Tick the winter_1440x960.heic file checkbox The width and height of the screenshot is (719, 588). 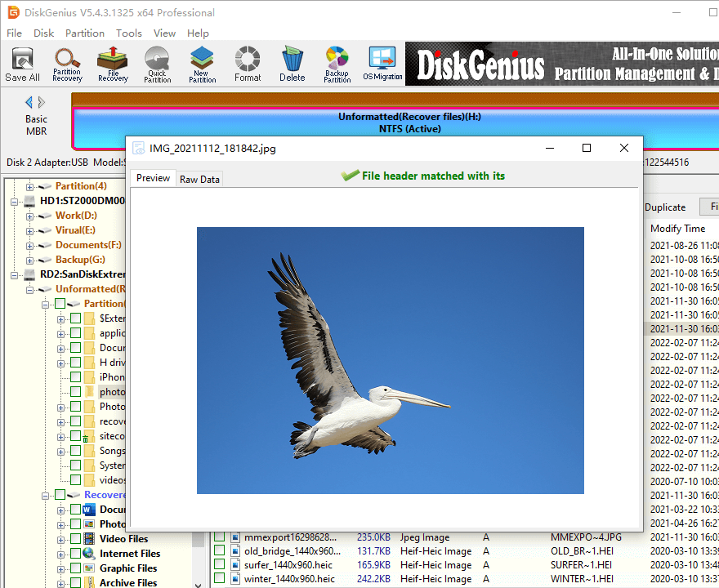(219, 579)
